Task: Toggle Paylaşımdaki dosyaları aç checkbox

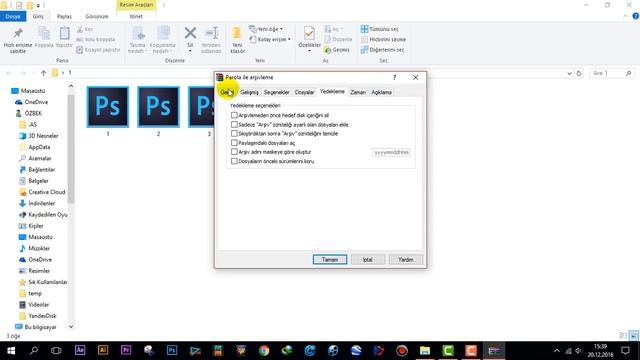Action: pos(234,143)
